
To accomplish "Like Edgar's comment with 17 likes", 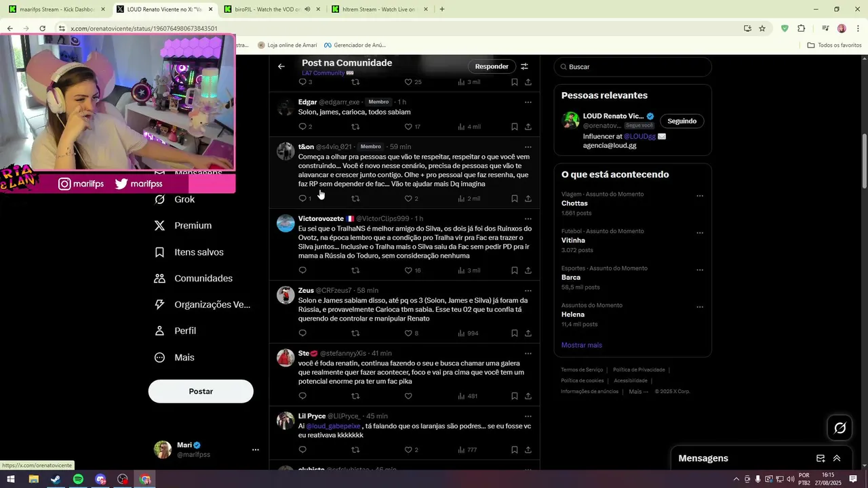I will [408, 127].
